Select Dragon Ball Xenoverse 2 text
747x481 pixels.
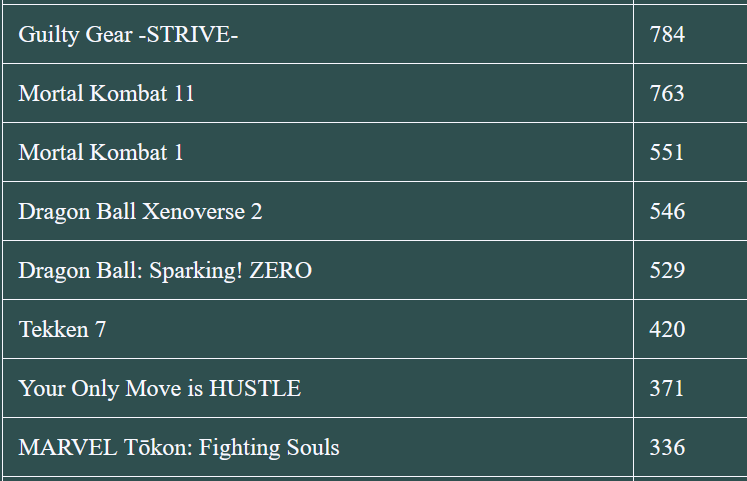pos(140,211)
